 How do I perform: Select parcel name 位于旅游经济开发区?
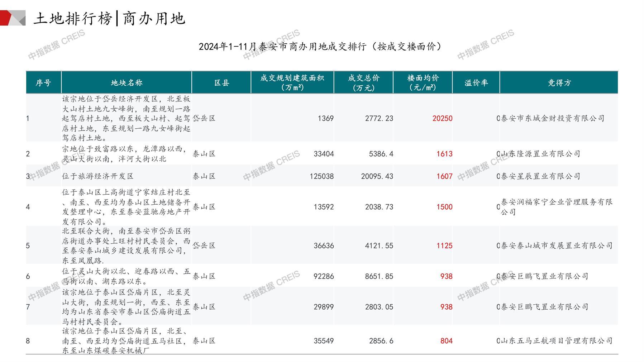98,176
